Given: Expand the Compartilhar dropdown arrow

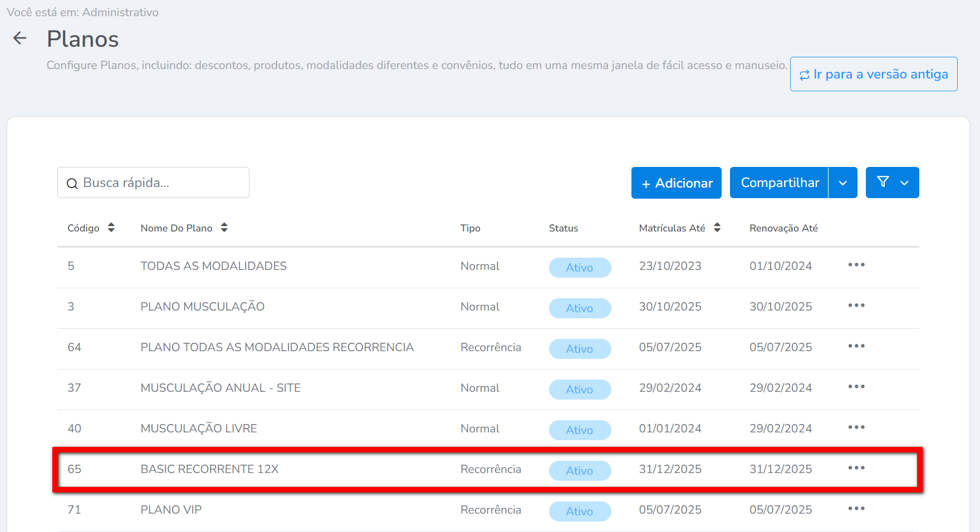Looking at the screenshot, I should click(x=843, y=183).
